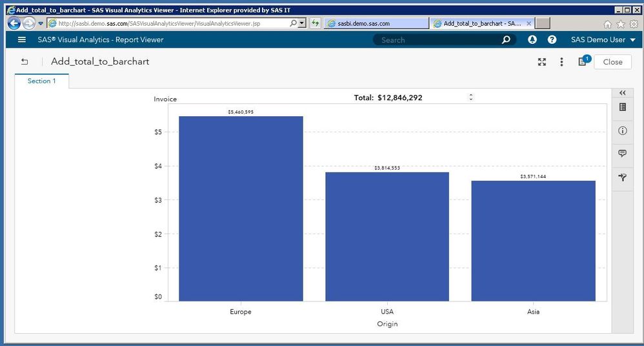The image size is (644, 346).
Task: Click the $0 axis tick label
Action: pyautogui.click(x=158, y=297)
